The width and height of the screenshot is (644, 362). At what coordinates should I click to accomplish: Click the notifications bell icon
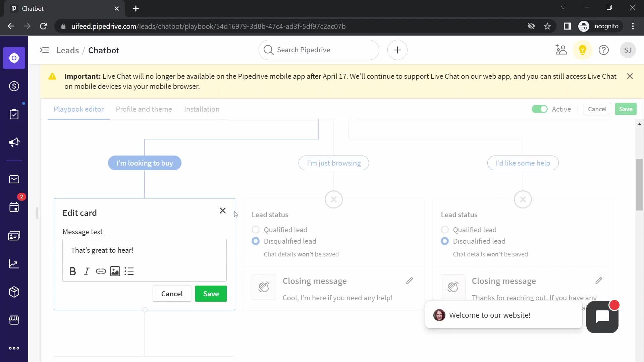coord(583,50)
